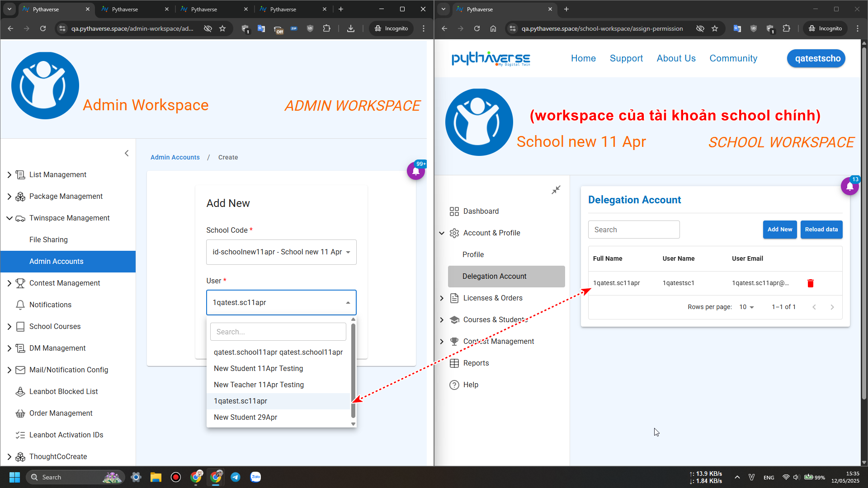Click the user dropdown list scrollbar
The width and height of the screenshot is (868, 488).
pyautogui.click(x=353, y=371)
